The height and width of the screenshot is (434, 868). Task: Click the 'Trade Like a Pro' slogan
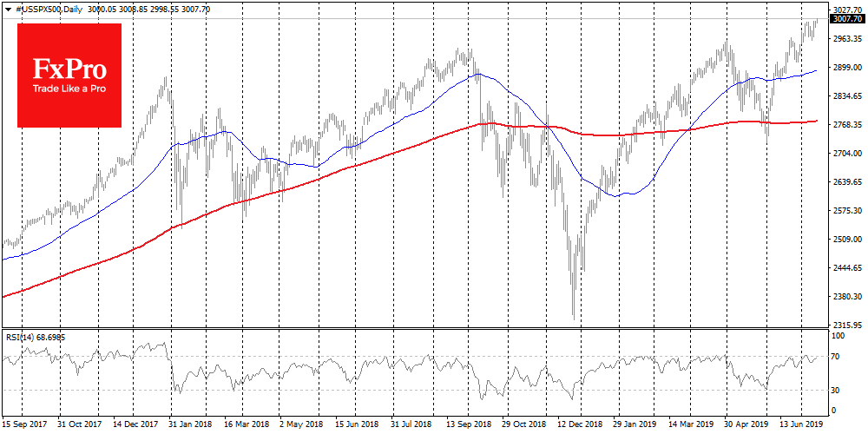[69, 89]
